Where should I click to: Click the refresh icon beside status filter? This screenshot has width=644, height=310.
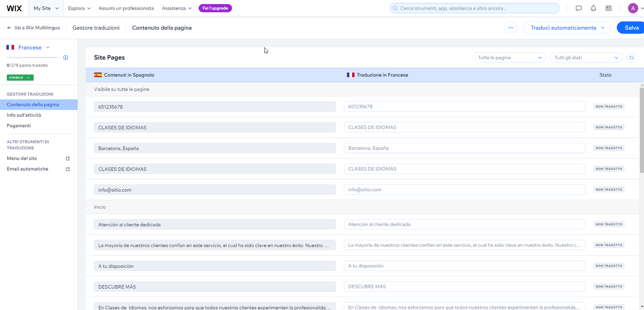632,58
